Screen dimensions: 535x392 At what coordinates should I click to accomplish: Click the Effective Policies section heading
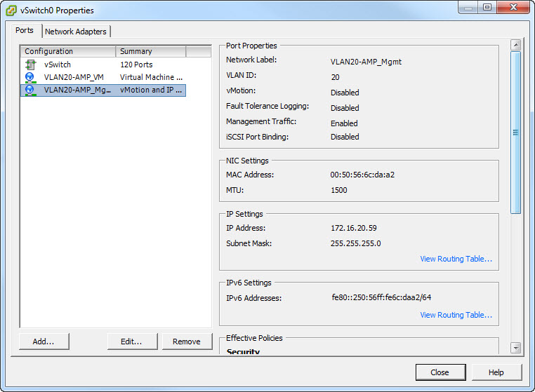[x=254, y=338]
